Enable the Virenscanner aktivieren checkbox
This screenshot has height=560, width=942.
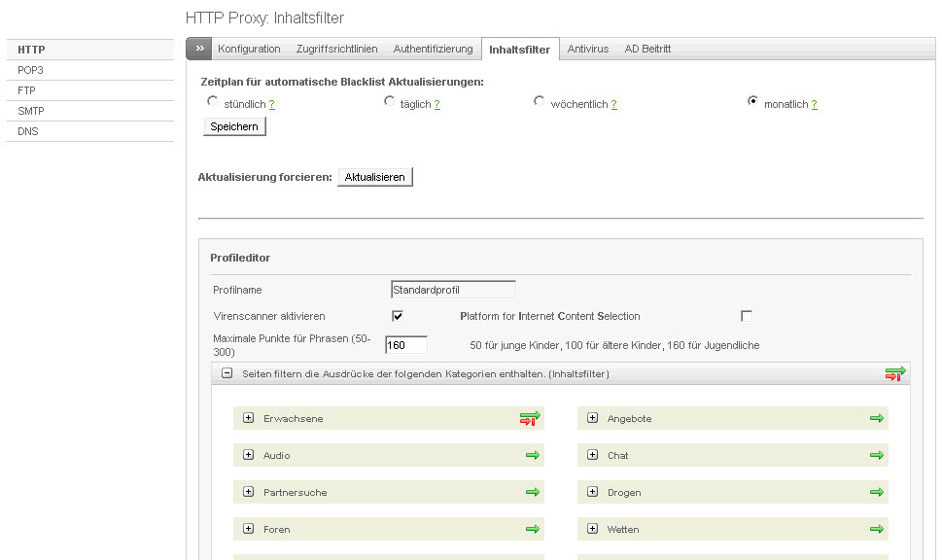397,316
